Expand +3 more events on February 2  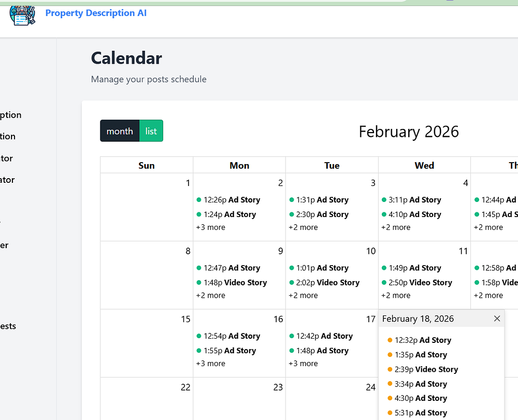pos(211,227)
